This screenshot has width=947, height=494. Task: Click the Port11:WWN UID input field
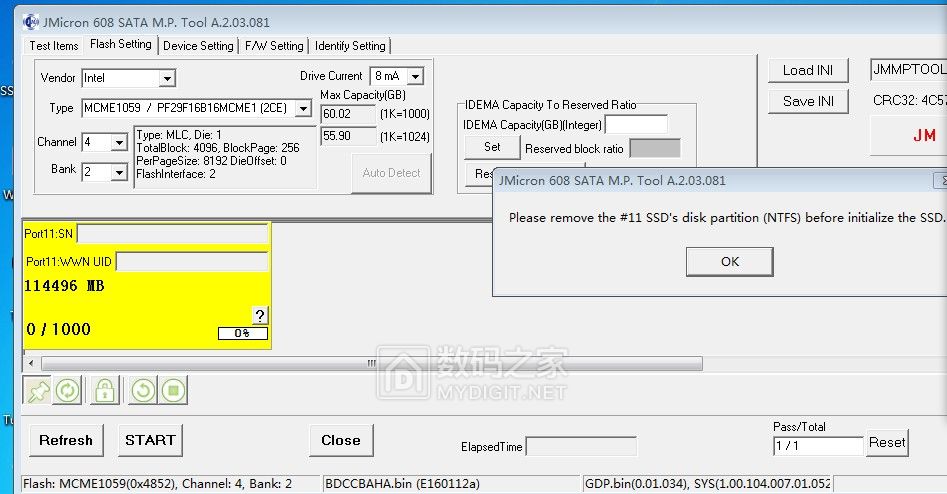(192, 261)
